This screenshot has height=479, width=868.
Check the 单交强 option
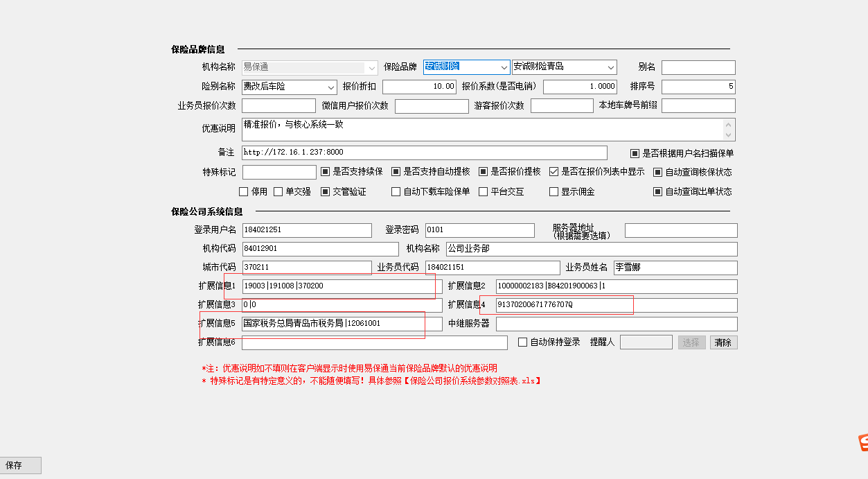(x=278, y=192)
